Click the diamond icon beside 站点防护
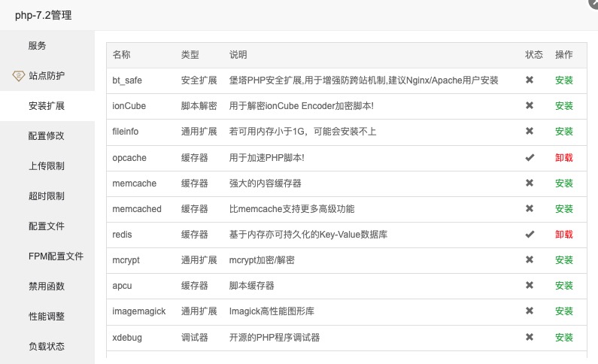Viewport: 598px width, 364px height. pos(18,76)
